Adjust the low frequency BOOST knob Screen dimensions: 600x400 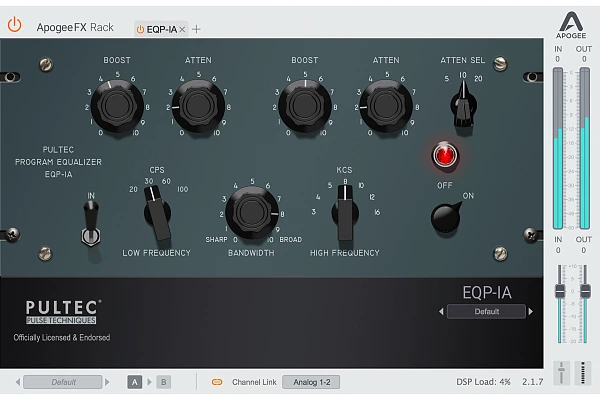coord(117,106)
